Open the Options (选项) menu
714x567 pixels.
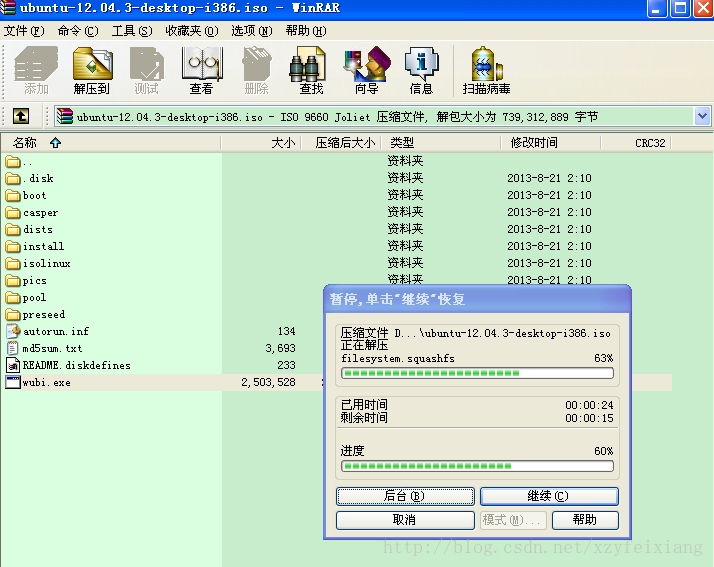(252, 31)
